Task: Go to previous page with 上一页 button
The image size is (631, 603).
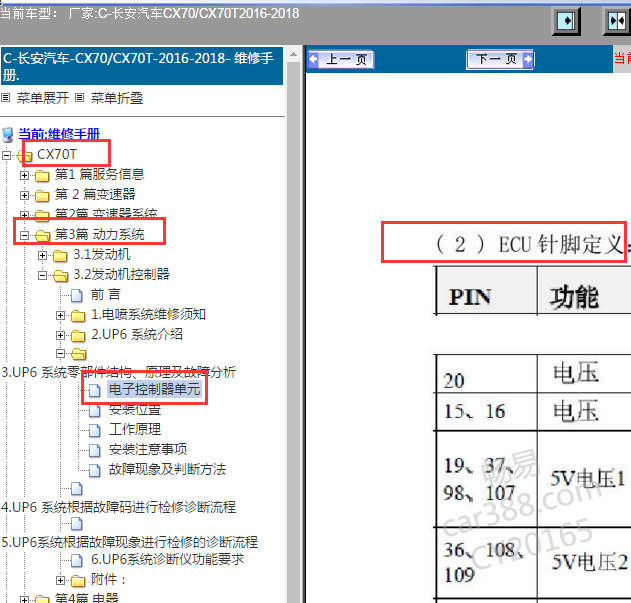Action: coord(341,60)
